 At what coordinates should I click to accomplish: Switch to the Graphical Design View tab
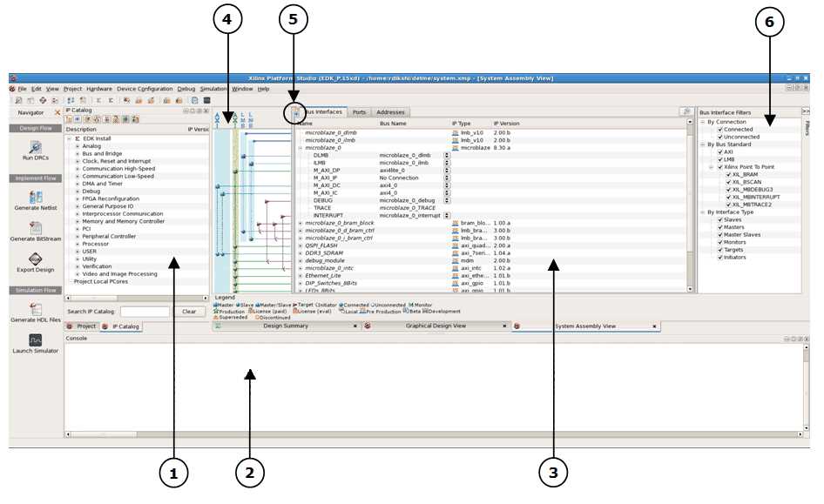click(x=436, y=326)
